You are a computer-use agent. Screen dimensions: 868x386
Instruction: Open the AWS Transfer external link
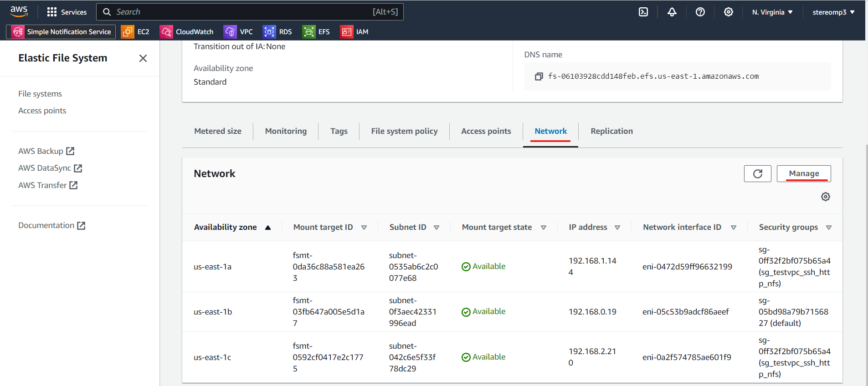(x=48, y=185)
